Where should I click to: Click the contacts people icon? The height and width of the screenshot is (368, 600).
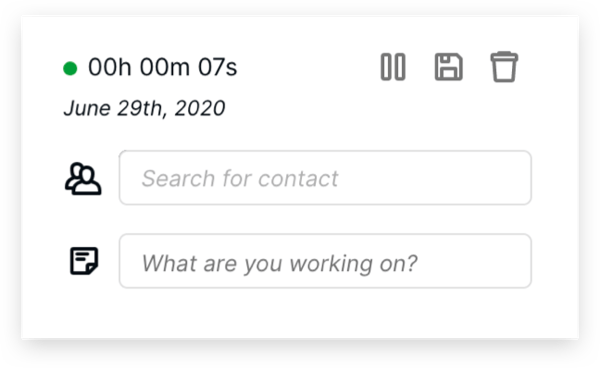coord(83,179)
